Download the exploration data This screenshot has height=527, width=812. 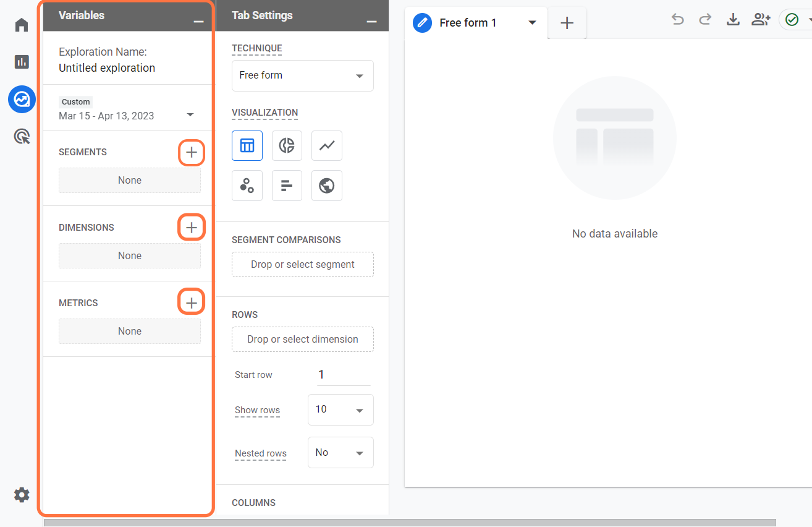click(733, 20)
